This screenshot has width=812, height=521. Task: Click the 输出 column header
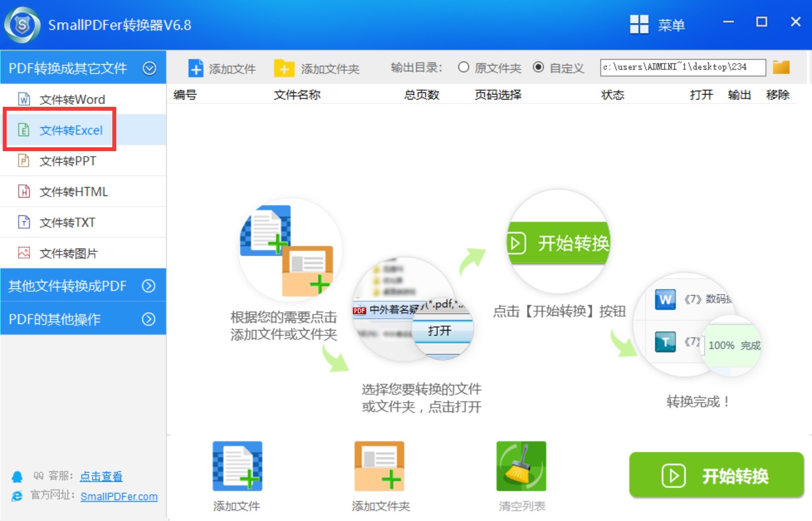click(x=739, y=95)
